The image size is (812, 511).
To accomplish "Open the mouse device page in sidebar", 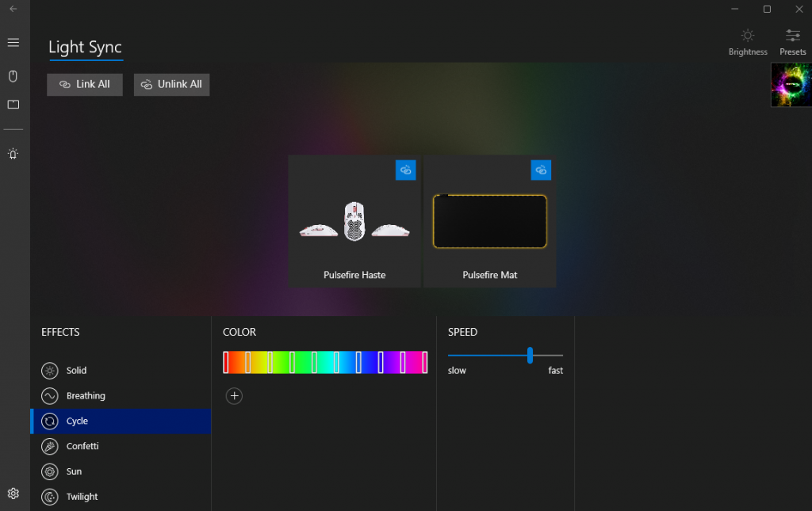I will [13, 76].
